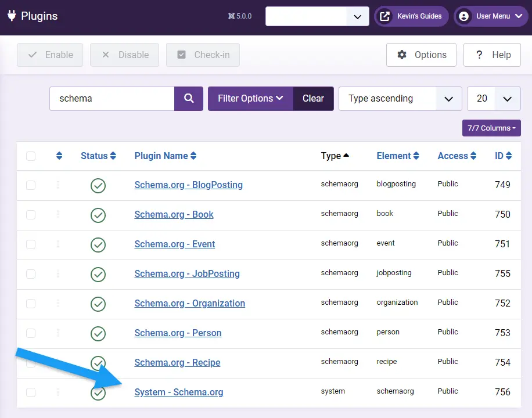Click the ordering sort arrows column header
Image resolution: width=532 pixels, height=418 pixels.
click(59, 156)
